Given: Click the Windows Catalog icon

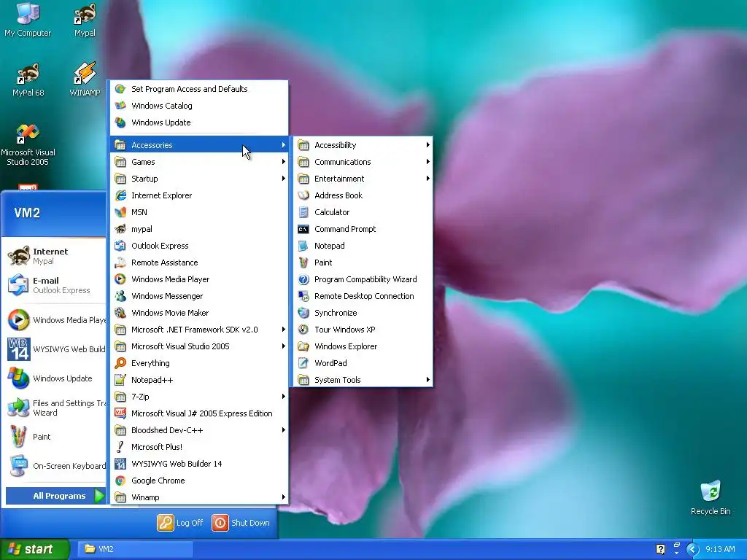Looking at the screenshot, I should pyautogui.click(x=120, y=106).
